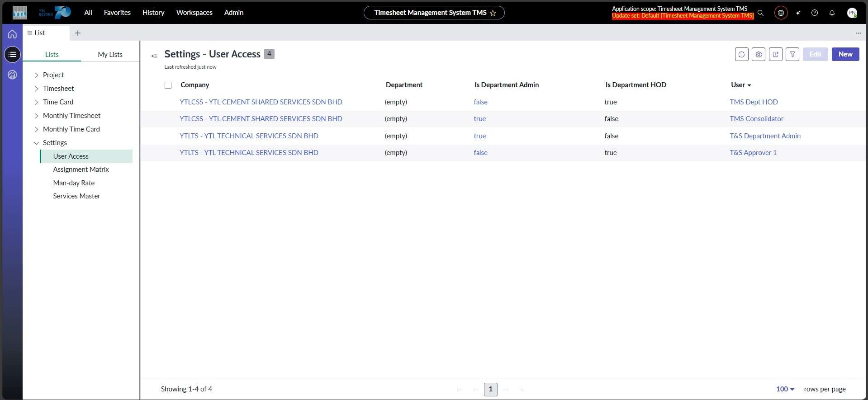Open the global search magnifier icon
Image resolution: width=868 pixels, height=400 pixels.
coord(761,13)
